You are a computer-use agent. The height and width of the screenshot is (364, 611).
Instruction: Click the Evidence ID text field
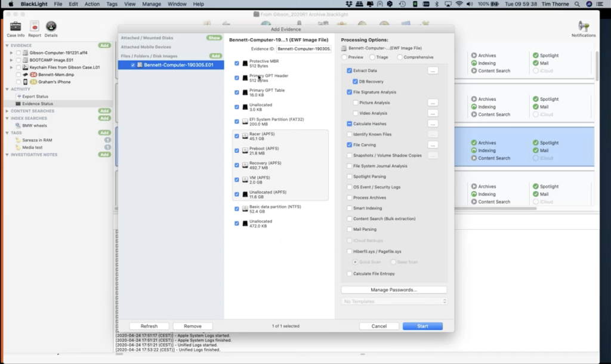tap(304, 49)
